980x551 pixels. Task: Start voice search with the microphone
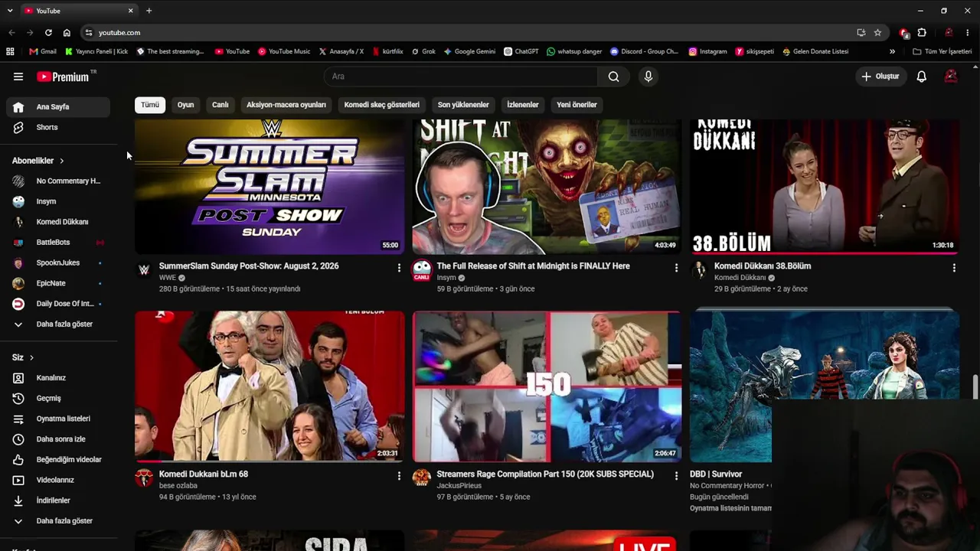click(648, 77)
